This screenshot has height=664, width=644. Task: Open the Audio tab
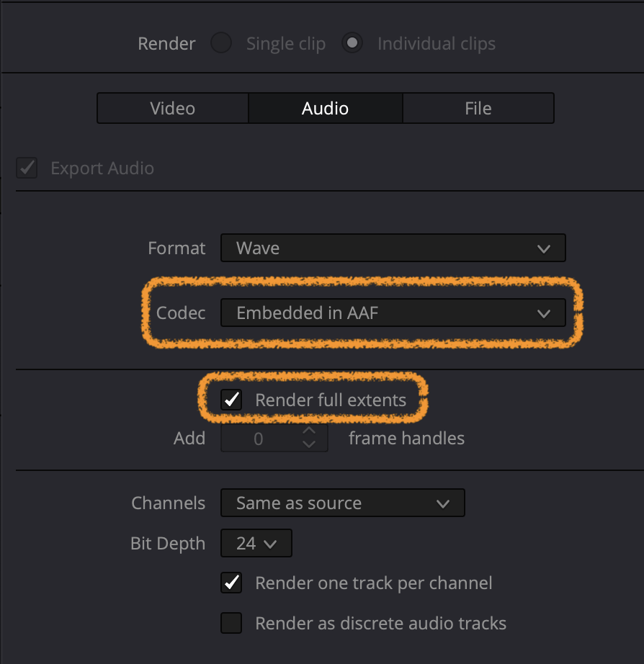click(326, 109)
